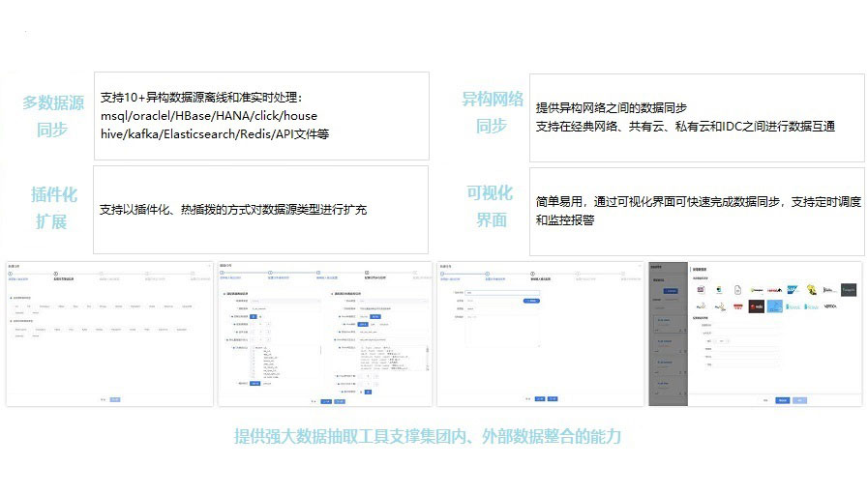Click the line "提供异构网络之间的数据同步"
Image resolution: width=868 pixels, height=495 pixels.
[612, 108]
